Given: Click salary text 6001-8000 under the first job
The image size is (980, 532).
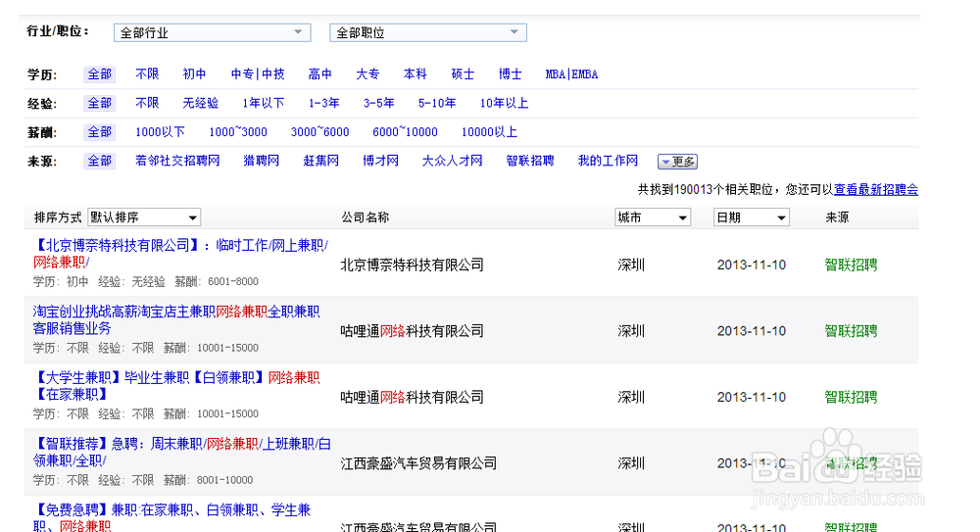Looking at the screenshot, I should pos(233,282).
